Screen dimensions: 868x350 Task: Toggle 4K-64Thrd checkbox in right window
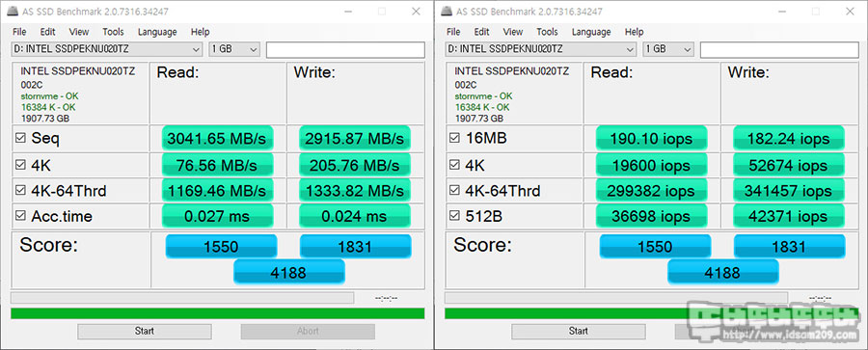pos(454,191)
